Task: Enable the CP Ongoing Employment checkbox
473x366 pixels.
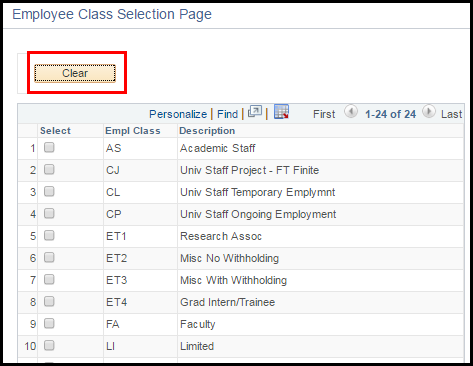Action: click(x=49, y=213)
